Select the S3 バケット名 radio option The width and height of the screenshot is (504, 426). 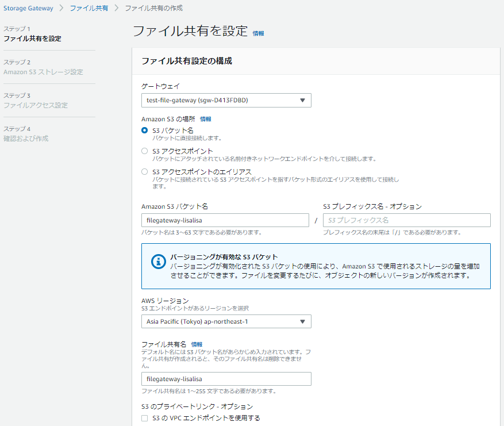(145, 131)
